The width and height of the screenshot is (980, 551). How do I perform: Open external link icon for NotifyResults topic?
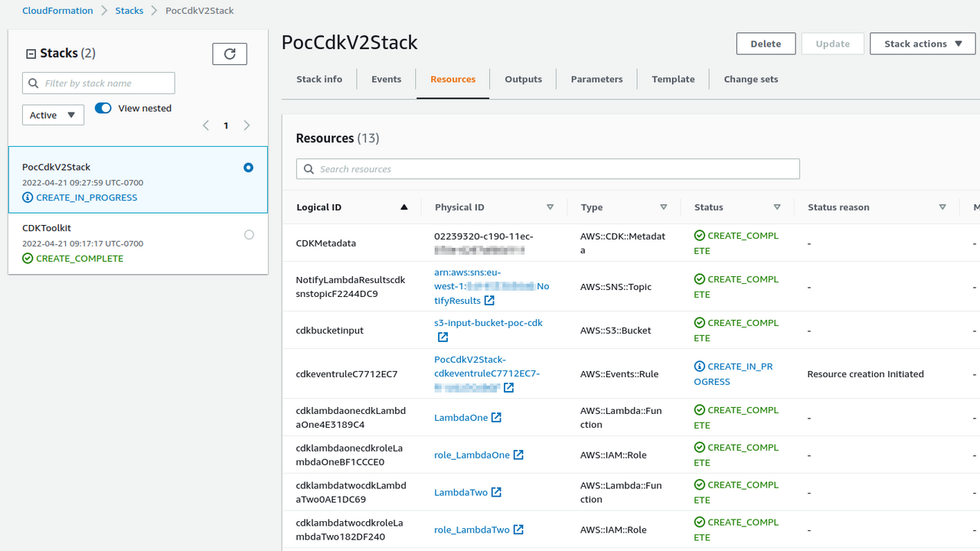pyautogui.click(x=489, y=301)
